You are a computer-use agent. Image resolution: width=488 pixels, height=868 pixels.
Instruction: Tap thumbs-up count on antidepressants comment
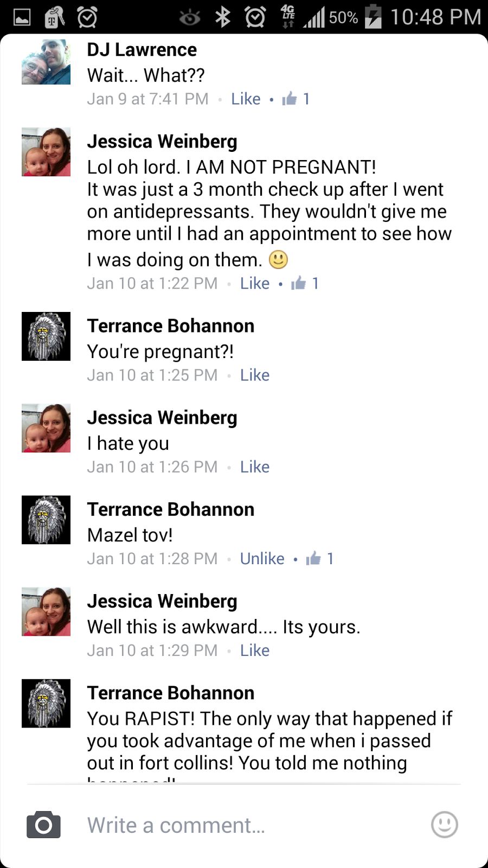point(305,283)
